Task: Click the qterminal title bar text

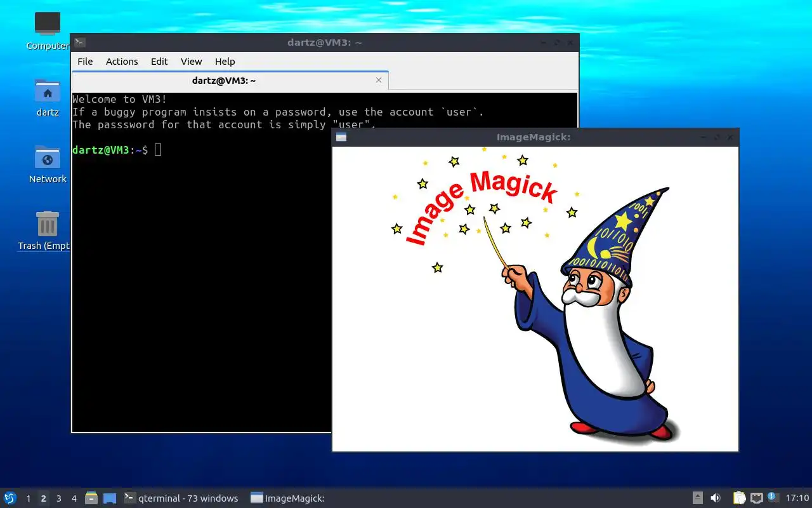Action: pos(324,43)
